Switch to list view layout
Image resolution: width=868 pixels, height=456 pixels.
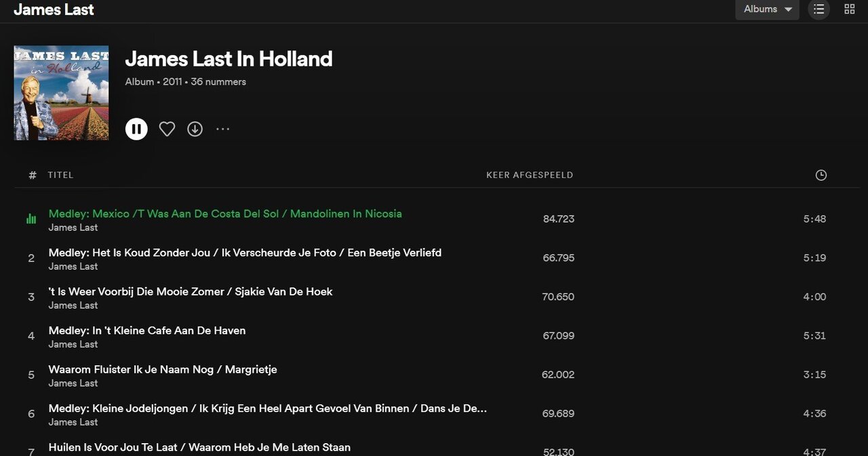(x=819, y=9)
